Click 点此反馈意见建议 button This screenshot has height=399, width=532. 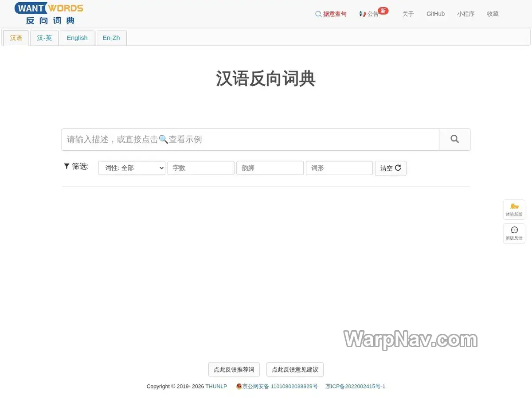coord(295,369)
